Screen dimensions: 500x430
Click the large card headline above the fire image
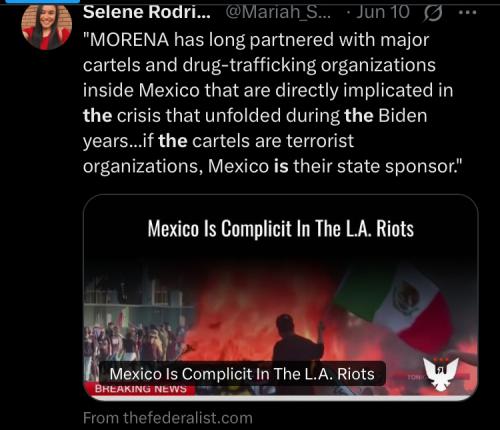point(281,229)
